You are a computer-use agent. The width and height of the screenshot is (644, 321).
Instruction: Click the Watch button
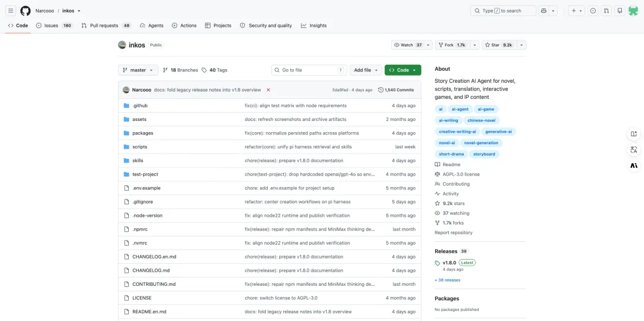408,45
